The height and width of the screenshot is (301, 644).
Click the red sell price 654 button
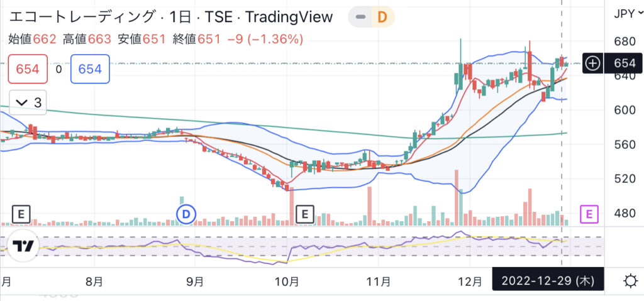pos(28,69)
